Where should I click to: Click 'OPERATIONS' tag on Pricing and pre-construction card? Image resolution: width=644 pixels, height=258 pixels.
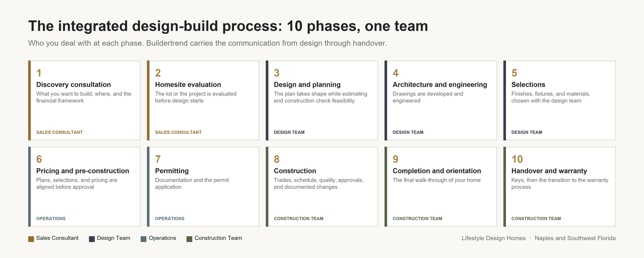point(51,218)
